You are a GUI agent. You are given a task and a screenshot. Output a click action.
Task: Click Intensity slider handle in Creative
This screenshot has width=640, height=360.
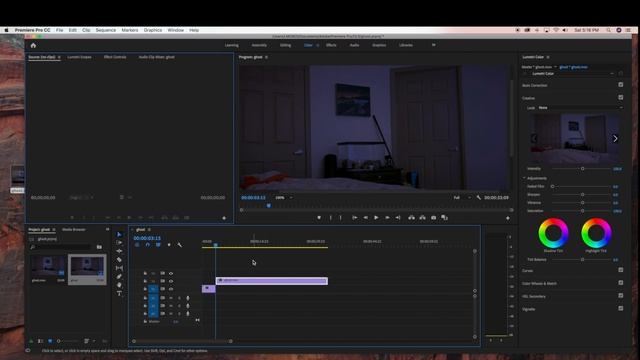tap(582, 169)
